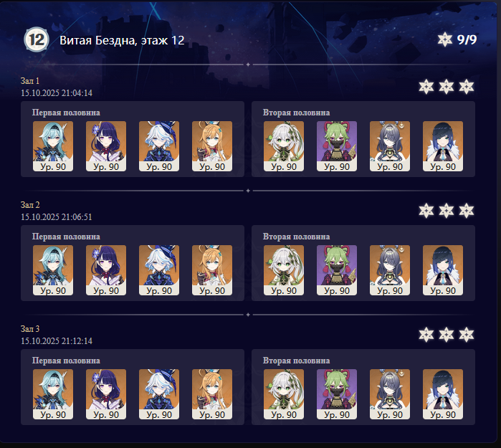The image size is (501, 448).
Task: Select Furina's portrait in Зал 3 first half
Action: pyautogui.click(x=159, y=394)
